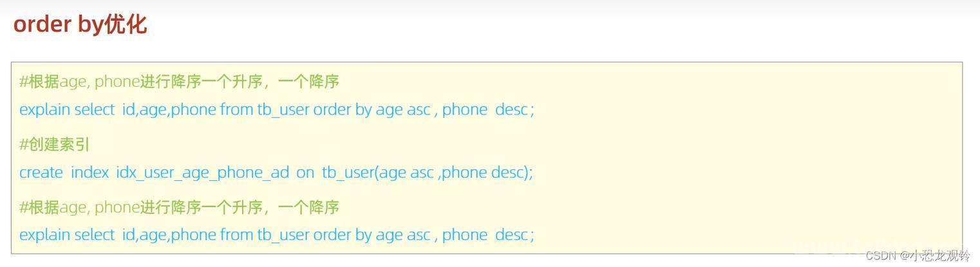This screenshot has height=267, width=980.
Task: Select "tb_user(age asc ,phone desc)" clause
Action: coord(428,173)
